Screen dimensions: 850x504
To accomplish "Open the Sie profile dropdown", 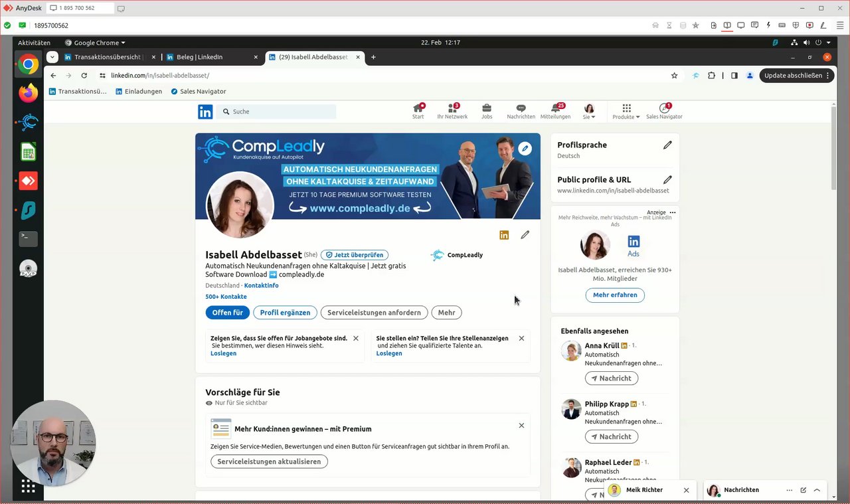I will coord(589,112).
